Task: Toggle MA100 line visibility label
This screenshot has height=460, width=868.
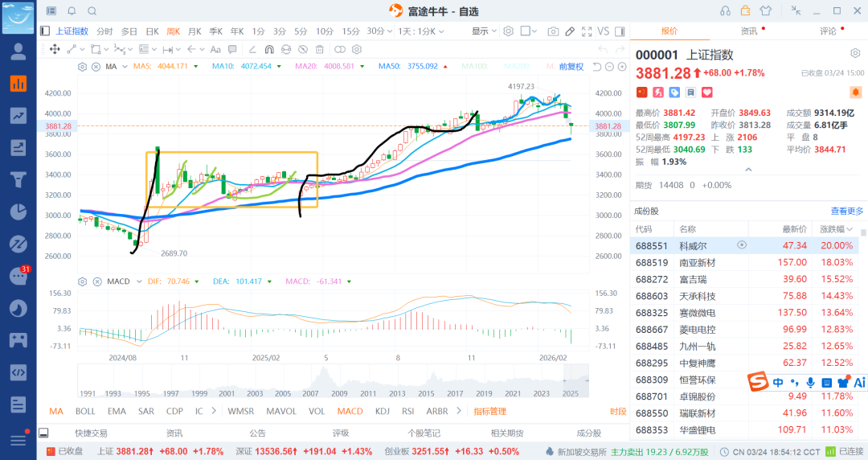Action: (x=474, y=67)
